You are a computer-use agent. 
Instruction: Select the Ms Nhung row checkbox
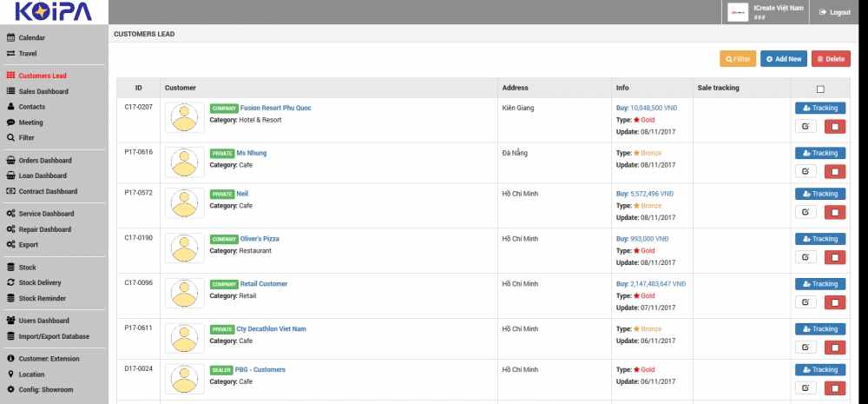point(835,171)
